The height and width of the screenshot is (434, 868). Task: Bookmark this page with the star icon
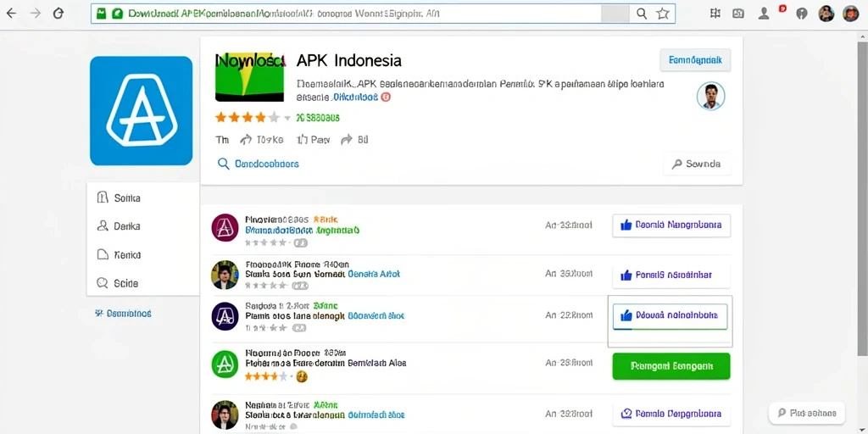pyautogui.click(x=663, y=14)
